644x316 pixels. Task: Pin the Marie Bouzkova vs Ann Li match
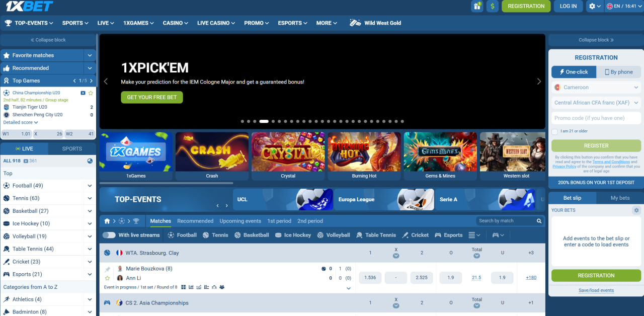pyautogui.click(x=107, y=270)
